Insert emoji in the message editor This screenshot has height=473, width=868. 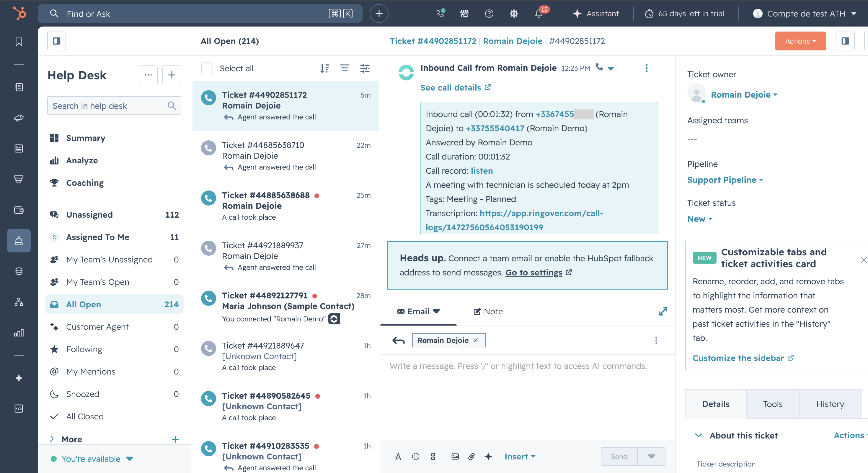pos(415,456)
